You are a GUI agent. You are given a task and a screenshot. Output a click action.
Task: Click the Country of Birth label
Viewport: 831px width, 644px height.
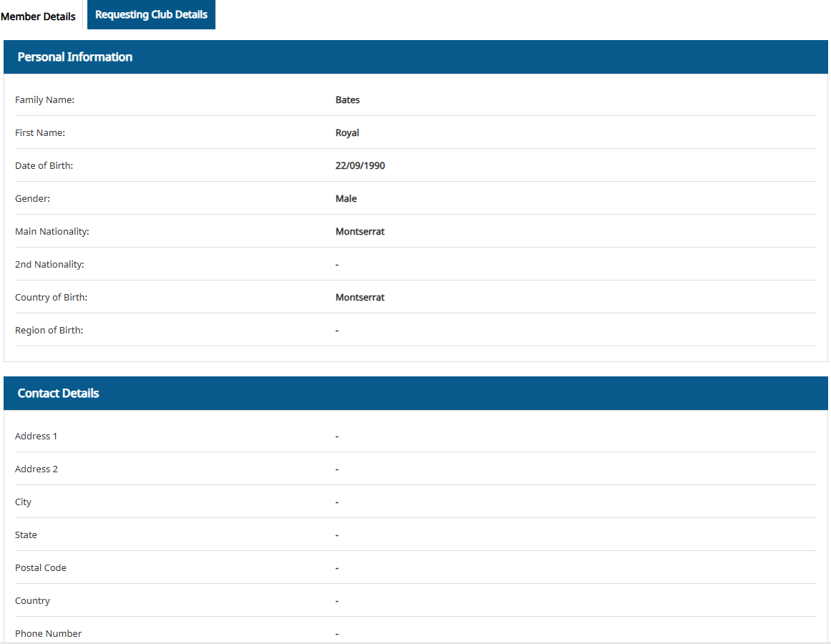tap(51, 297)
